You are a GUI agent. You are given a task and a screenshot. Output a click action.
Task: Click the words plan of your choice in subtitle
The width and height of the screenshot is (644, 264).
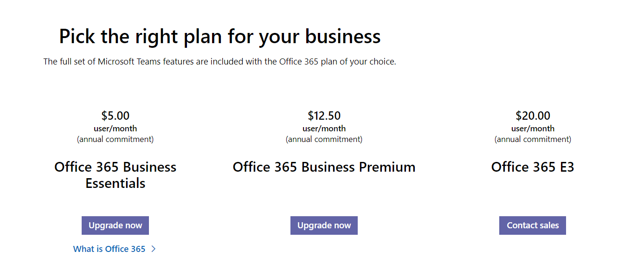(358, 62)
